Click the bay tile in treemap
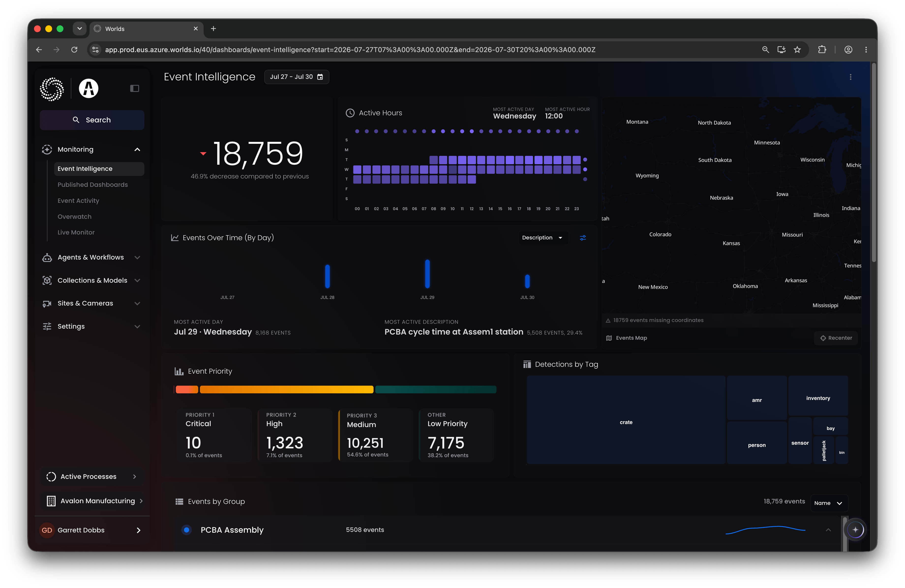The width and height of the screenshot is (905, 588). coord(830,426)
